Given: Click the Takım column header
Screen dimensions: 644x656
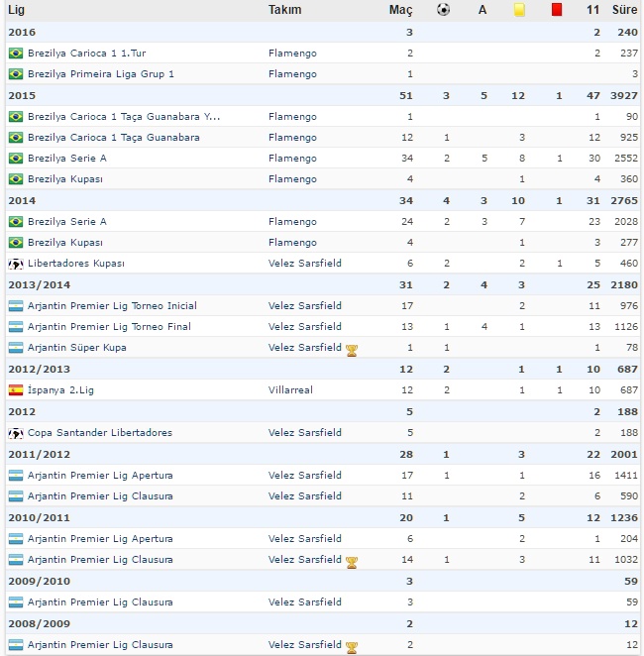Looking at the screenshot, I should tap(284, 10).
